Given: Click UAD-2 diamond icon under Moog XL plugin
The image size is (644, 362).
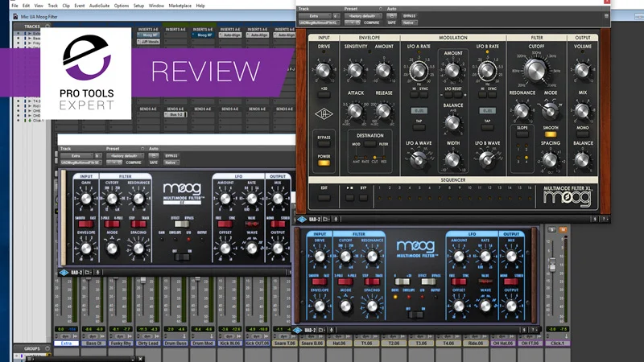Looking at the screenshot, I should pyautogui.click(x=302, y=219).
